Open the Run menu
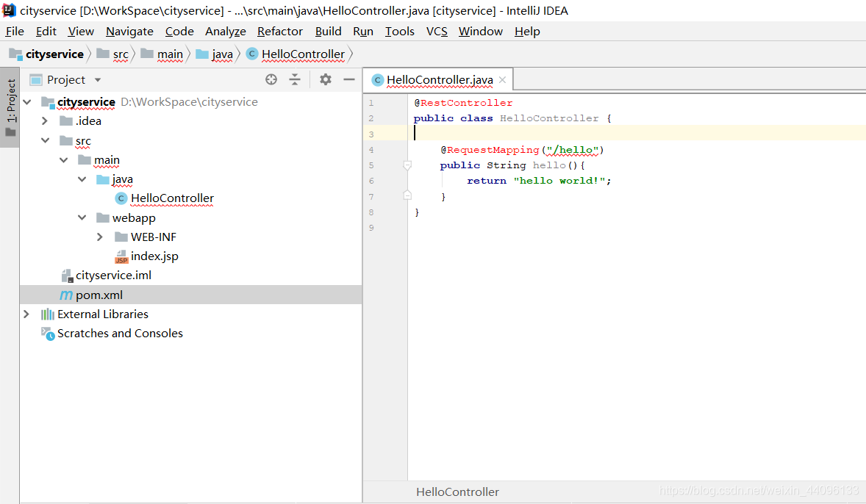 363,32
